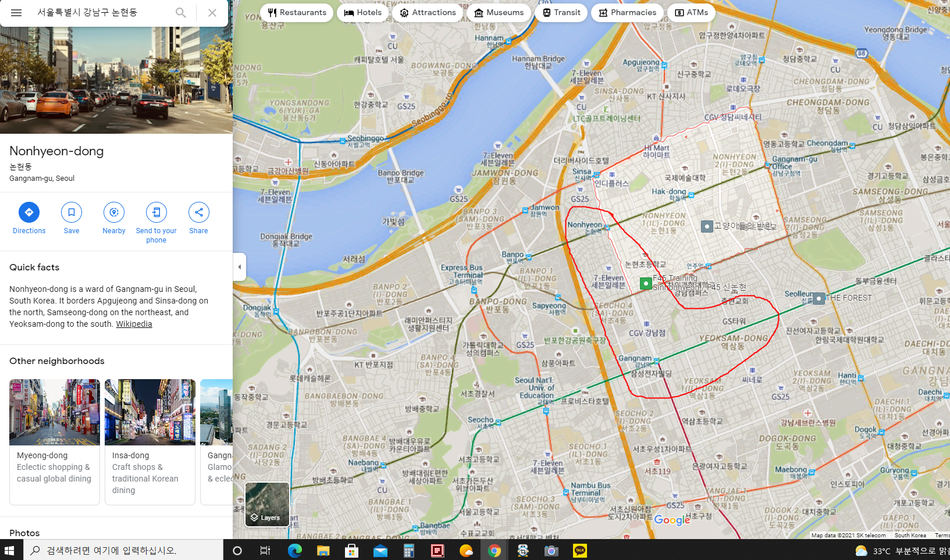This screenshot has width=950, height=560.
Task: Open Calculator from the taskbar
Action: pos(408,550)
